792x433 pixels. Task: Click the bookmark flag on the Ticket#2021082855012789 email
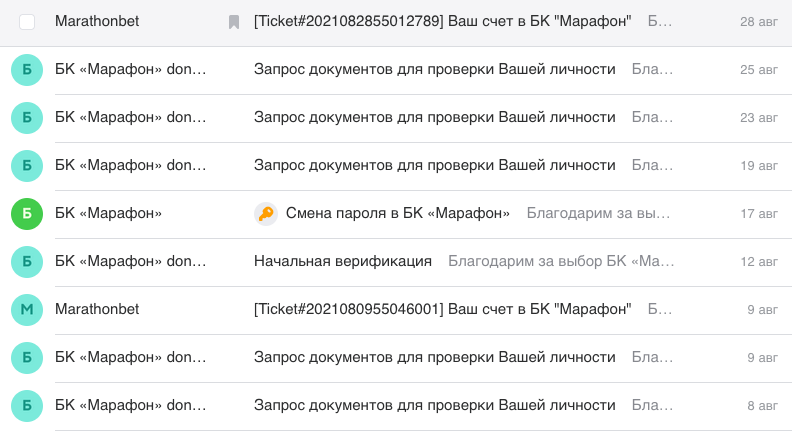click(234, 22)
